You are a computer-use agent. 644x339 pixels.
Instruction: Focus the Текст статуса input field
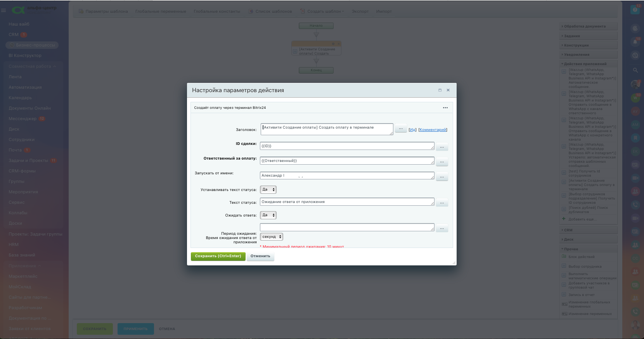coord(347,202)
